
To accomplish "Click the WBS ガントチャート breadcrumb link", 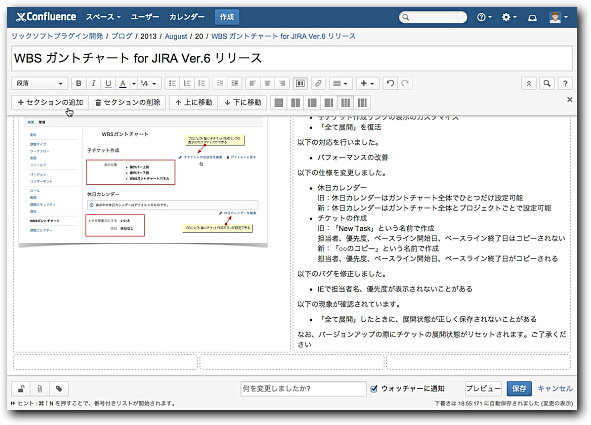I will 283,36.
